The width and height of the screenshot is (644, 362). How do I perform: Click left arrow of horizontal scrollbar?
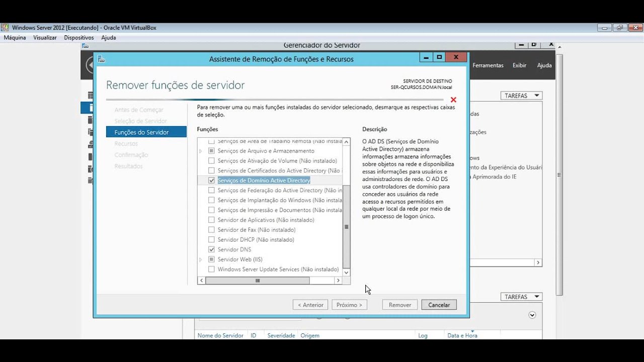tap(201, 281)
